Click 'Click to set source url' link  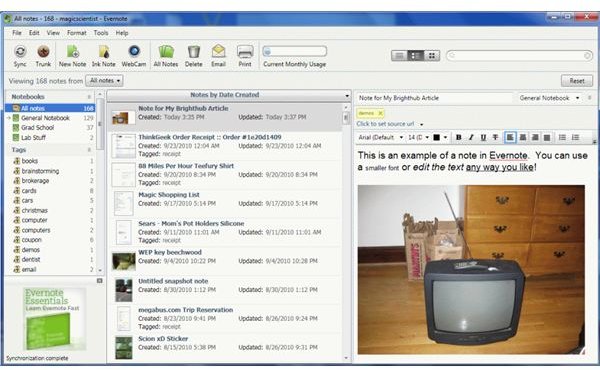pos(385,124)
